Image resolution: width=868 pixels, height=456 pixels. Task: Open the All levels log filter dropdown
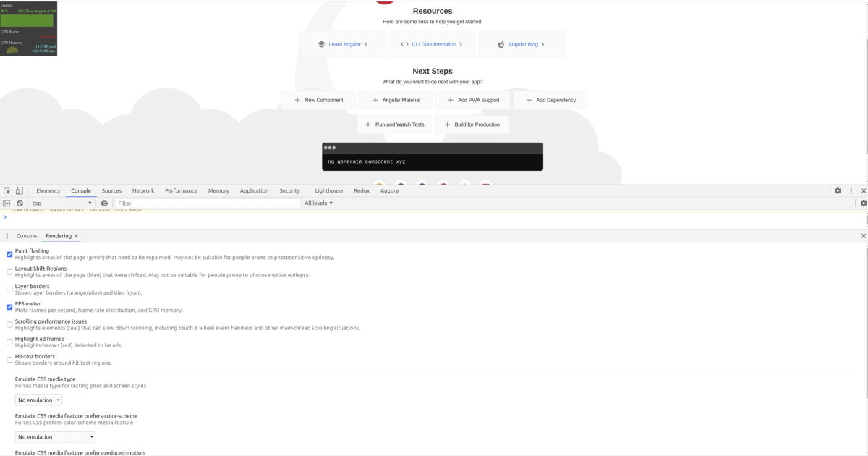coord(319,203)
